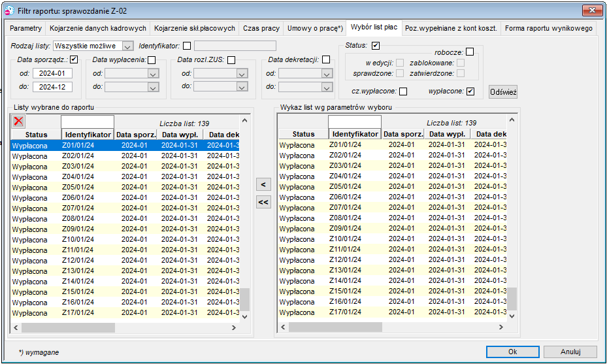
Task: Click the red X remove-list icon
Action: point(18,121)
